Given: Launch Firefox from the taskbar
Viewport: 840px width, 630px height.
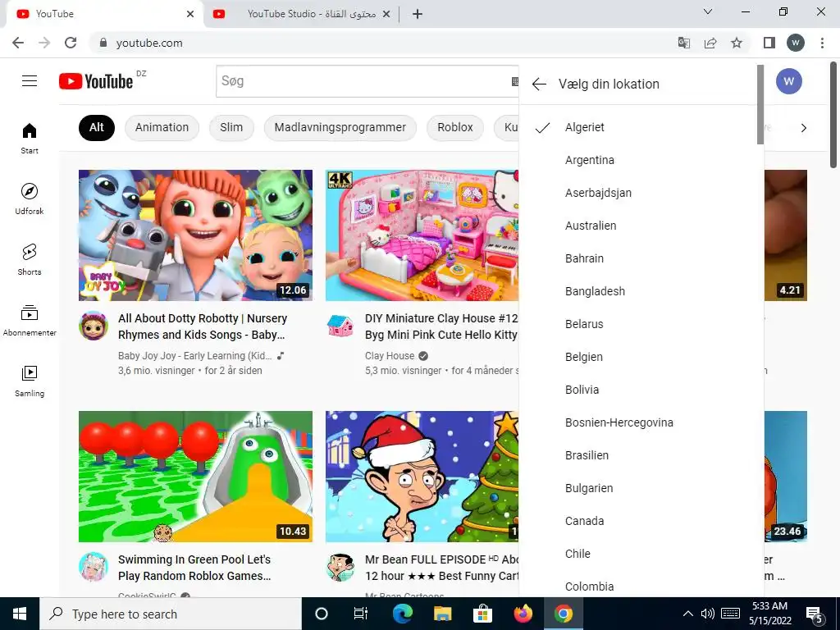Looking at the screenshot, I should [x=523, y=614].
